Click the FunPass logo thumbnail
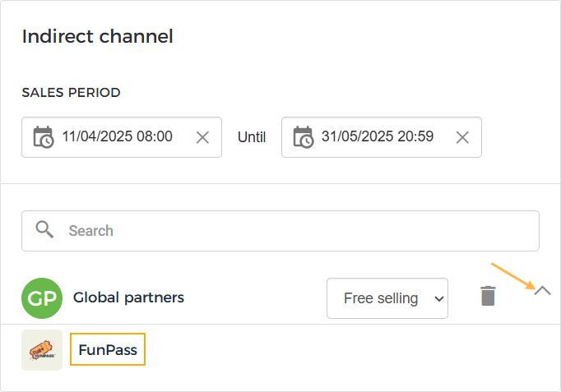This screenshot has height=392, width=561. click(42, 351)
